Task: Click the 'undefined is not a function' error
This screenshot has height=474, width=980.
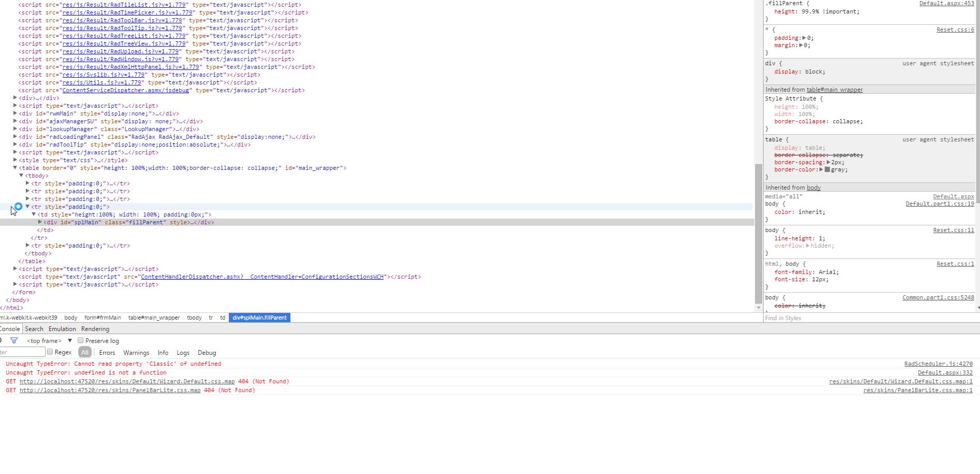Action: (x=86, y=372)
